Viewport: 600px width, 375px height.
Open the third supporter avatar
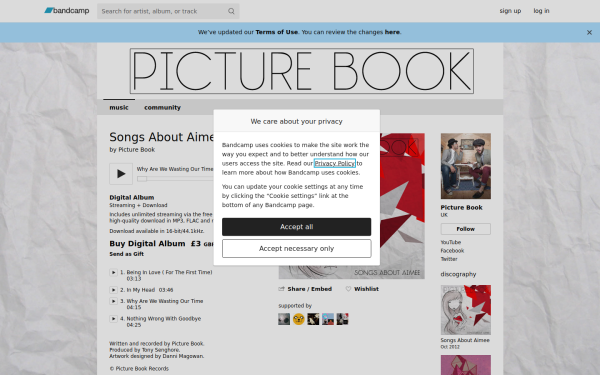point(313,319)
